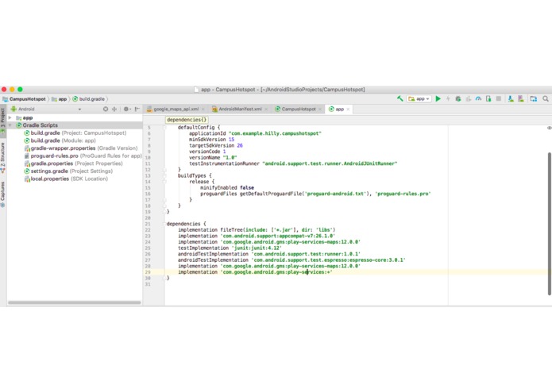Open gradle-wrapper.properties file
Screen dimensions: 552x392
(x=81, y=148)
